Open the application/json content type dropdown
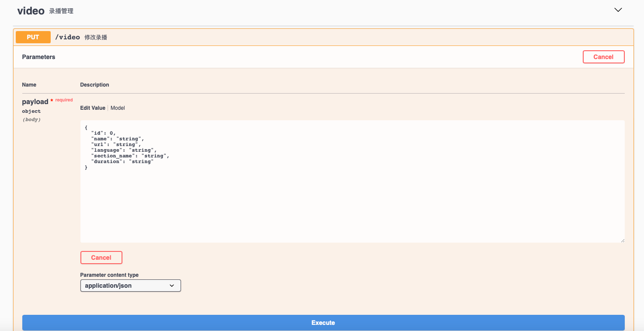Screen dimensions: 644x331 click(x=130, y=286)
